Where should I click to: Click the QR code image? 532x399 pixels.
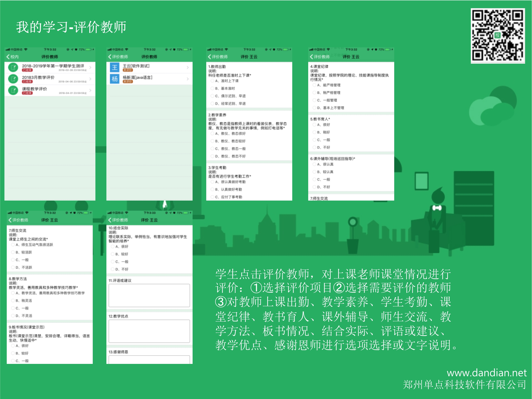click(x=498, y=36)
